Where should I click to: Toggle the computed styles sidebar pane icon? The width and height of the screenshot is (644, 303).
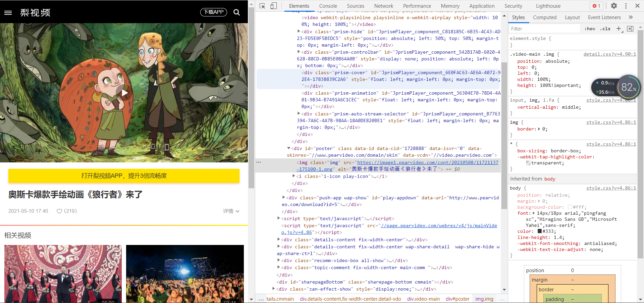630,29
